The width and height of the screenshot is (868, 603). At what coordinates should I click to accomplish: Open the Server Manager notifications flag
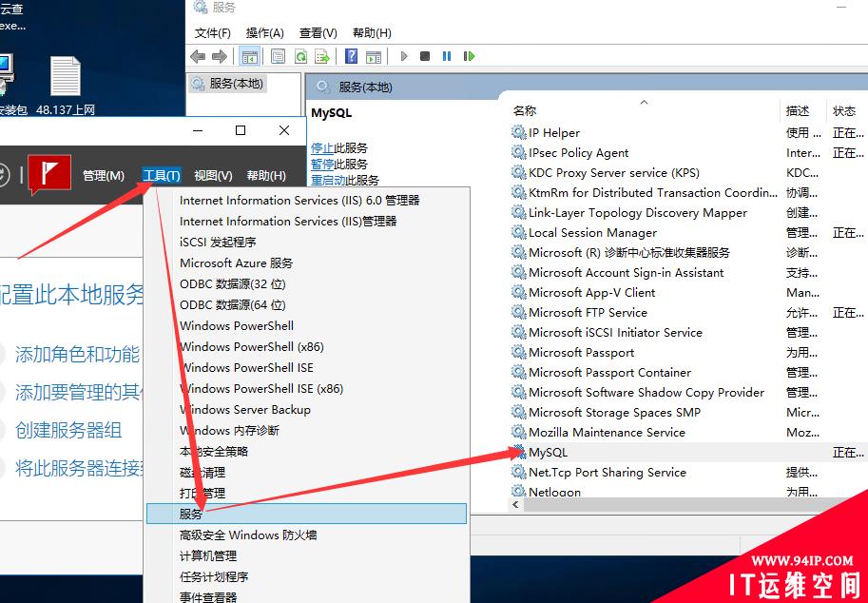coord(49,174)
